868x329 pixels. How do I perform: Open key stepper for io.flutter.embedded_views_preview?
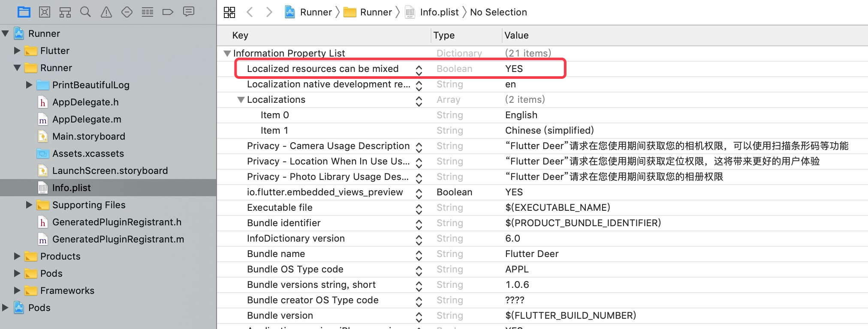419,194
